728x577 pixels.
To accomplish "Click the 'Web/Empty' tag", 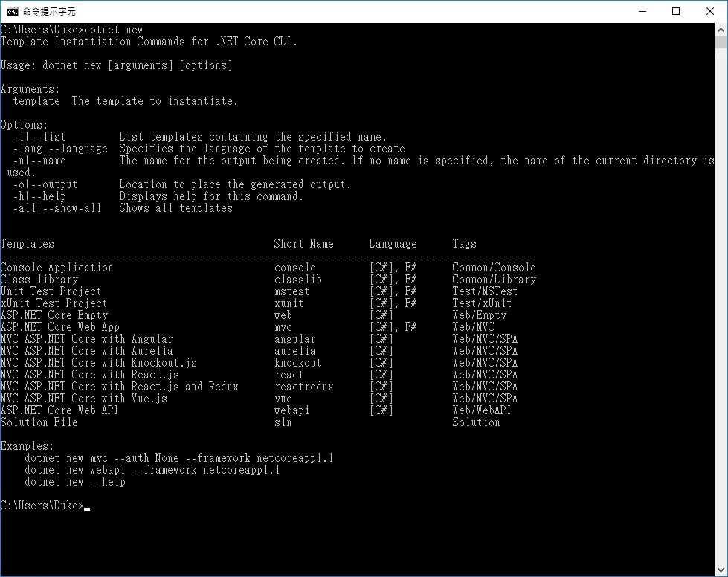I will tap(479, 315).
